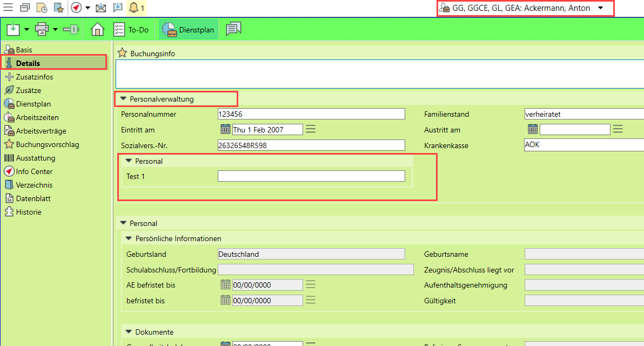Open calendar picker for Eintritt am
This screenshot has width=644, height=346.
pos(226,129)
